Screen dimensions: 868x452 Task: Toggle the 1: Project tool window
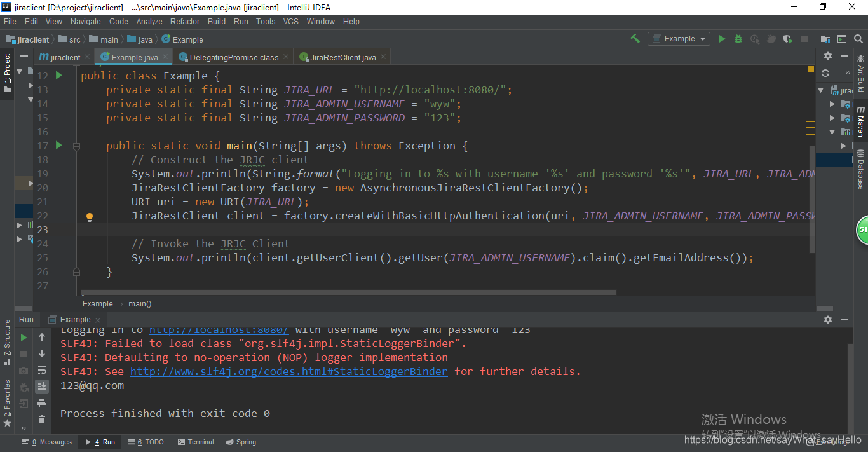pos(7,72)
